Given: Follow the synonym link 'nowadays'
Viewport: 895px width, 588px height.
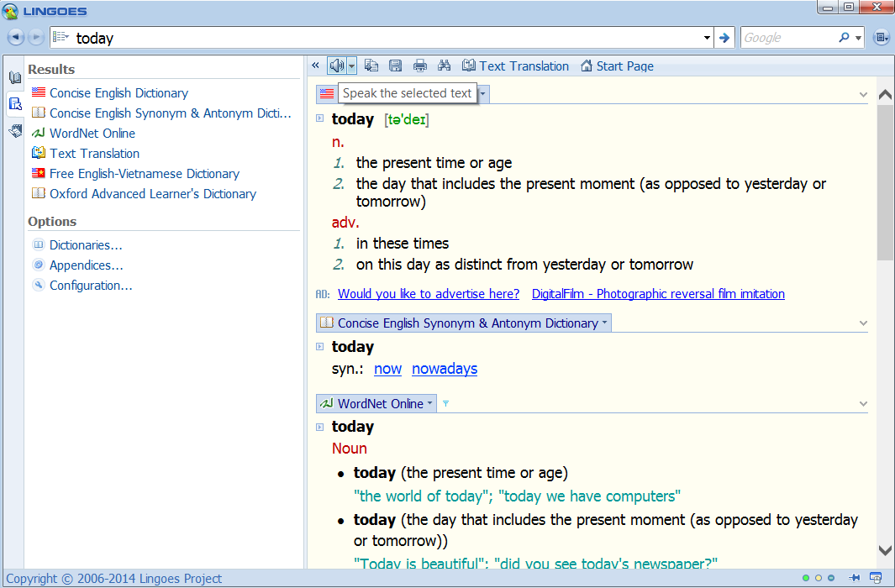Looking at the screenshot, I should tap(444, 369).
